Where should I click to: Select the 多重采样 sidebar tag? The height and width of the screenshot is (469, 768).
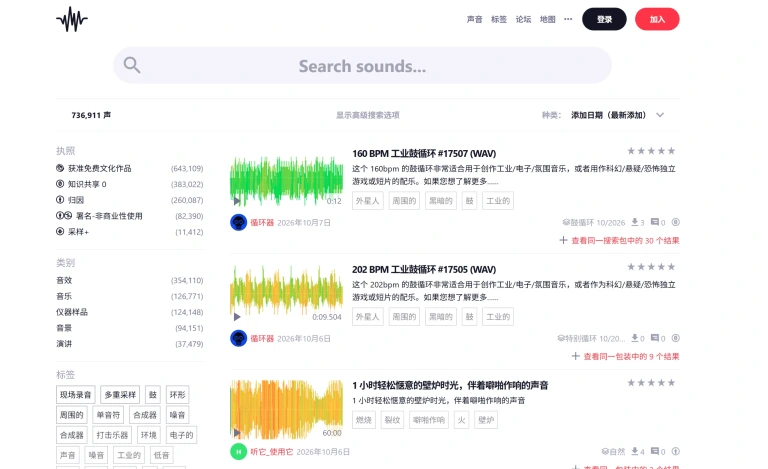click(120, 395)
